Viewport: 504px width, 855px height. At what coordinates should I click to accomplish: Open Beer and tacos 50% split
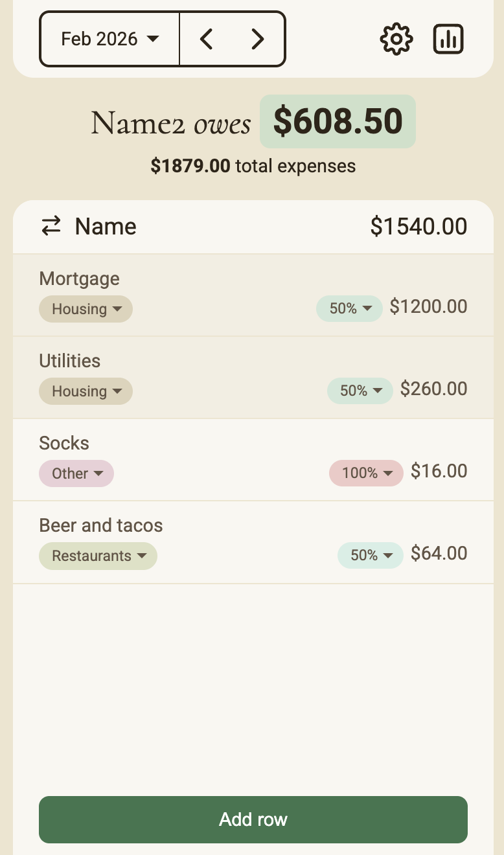click(x=371, y=555)
